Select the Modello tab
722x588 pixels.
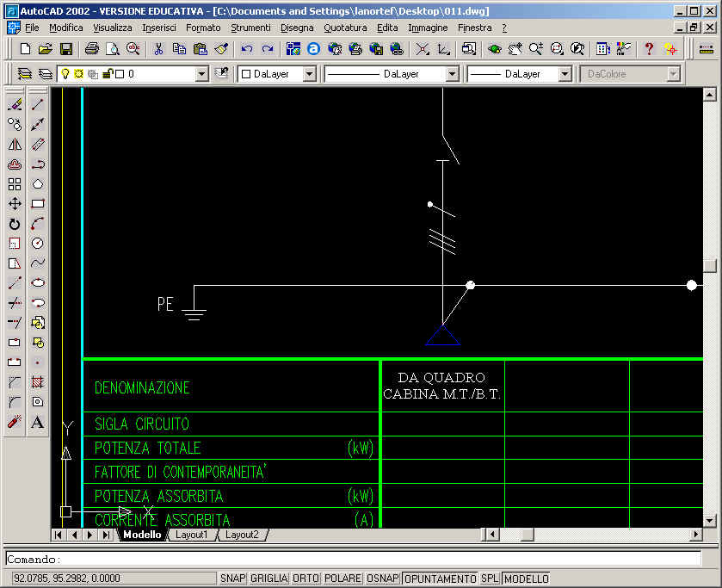(x=142, y=535)
